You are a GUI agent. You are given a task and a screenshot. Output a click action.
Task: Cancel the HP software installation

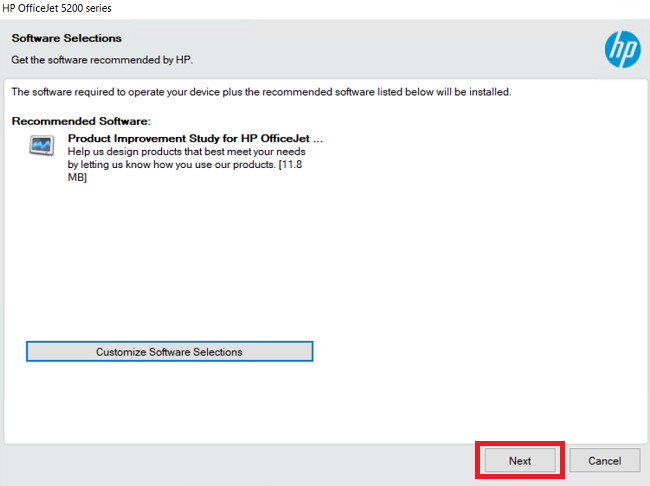tap(604, 460)
